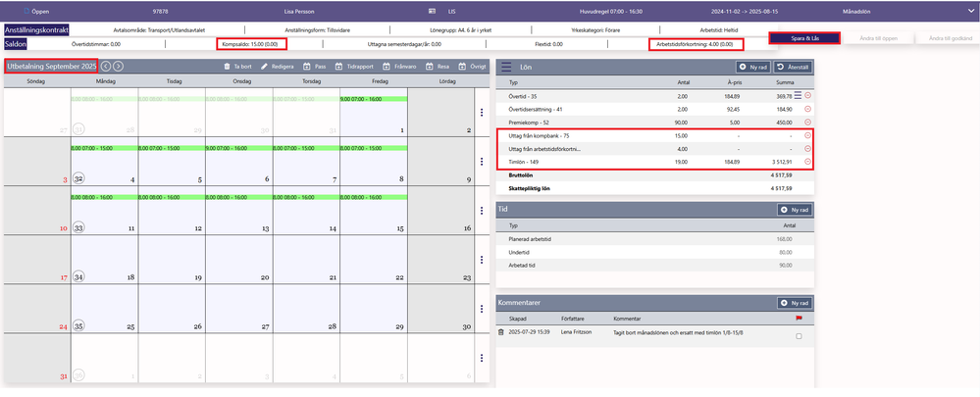Click the Arbetad tid row

654,266
